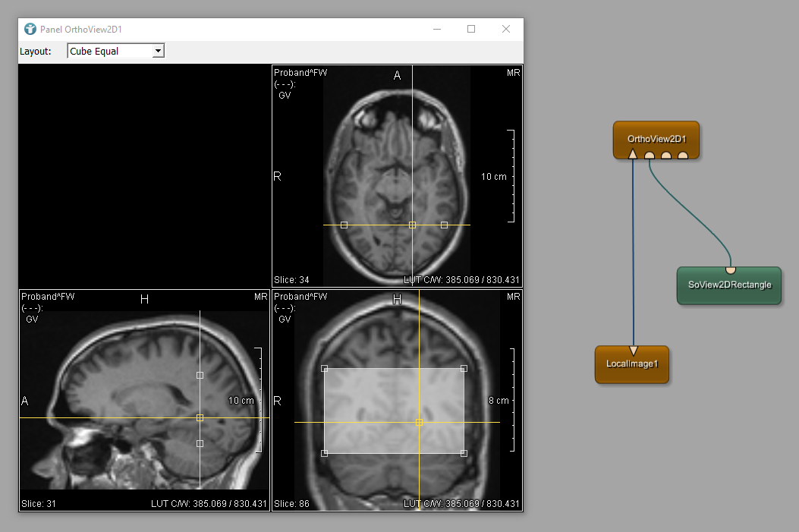Select the OrthoView2D1 module node
Screen dimensions: 799x532
pos(656,138)
